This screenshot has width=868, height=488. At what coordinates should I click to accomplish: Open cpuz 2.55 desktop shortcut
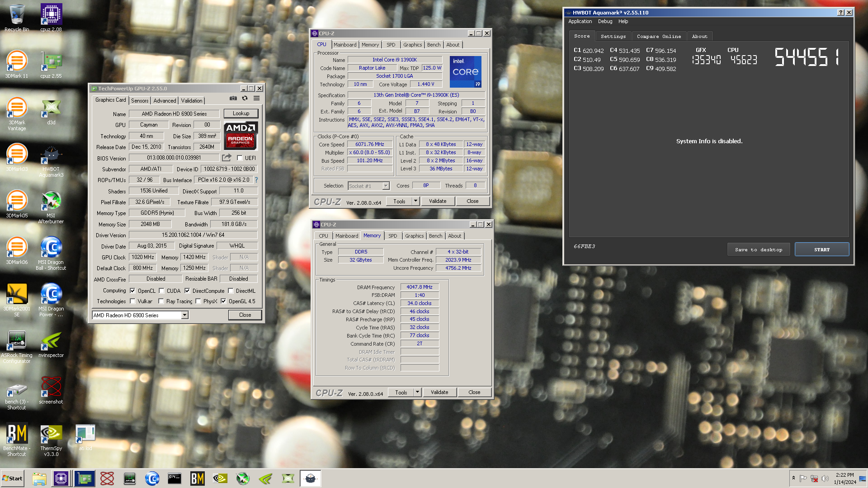[x=51, y=64]
